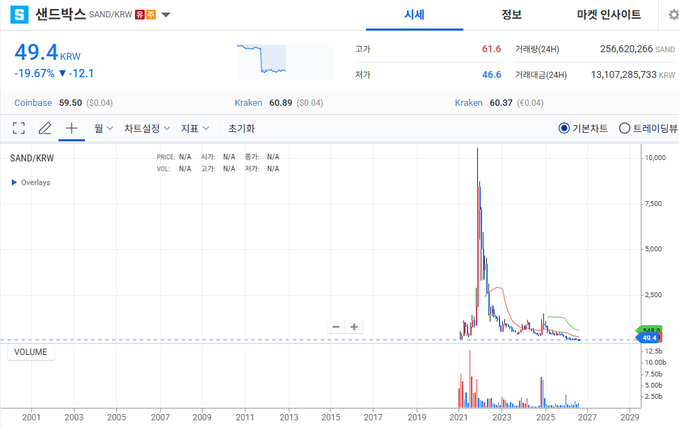Click the Sandbox coin logo icon
The image size is (679, 428).
[x=19, y=14]
